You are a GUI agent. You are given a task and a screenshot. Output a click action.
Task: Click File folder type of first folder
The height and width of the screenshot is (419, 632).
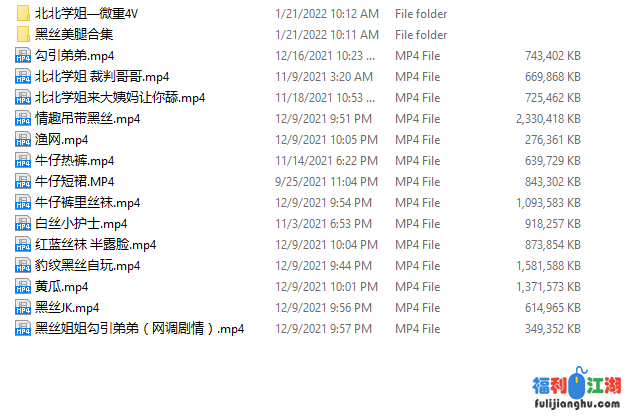coord(421,14)
